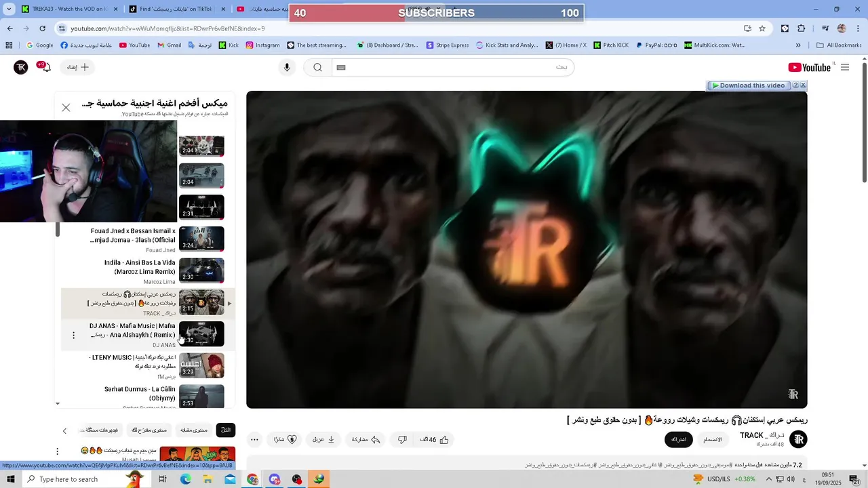868x488 pixels.
Task: Click the download arrow button under video
Action: tap(323, 440)
